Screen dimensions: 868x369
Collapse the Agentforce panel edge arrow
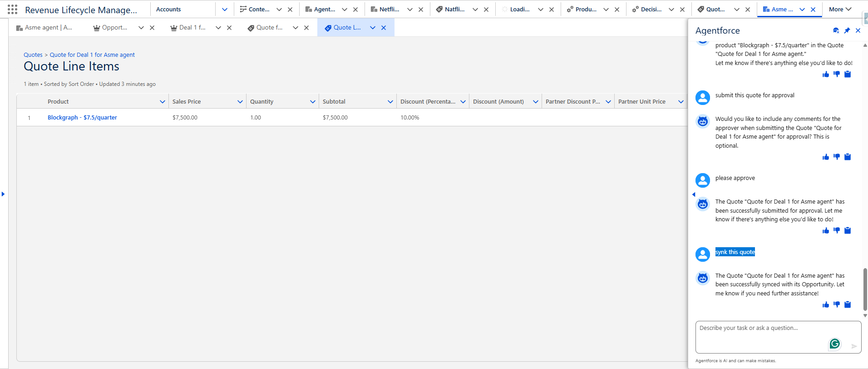(x=693, y=194)
